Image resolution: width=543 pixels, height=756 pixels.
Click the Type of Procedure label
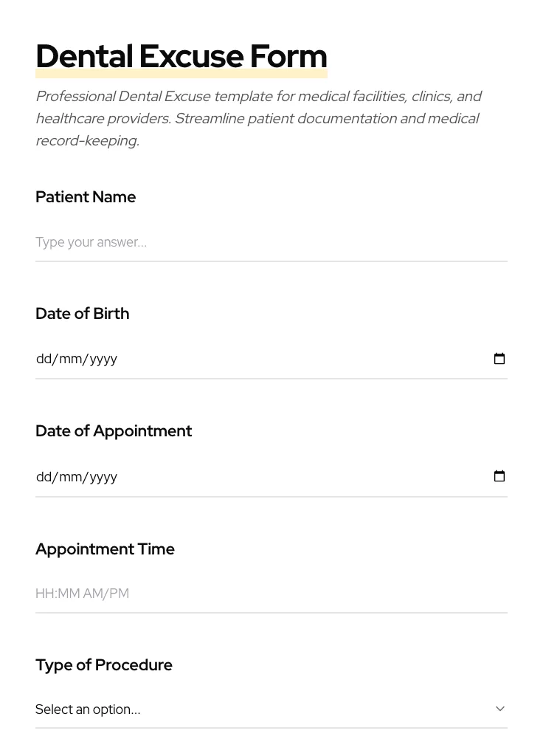coord(103,665)
